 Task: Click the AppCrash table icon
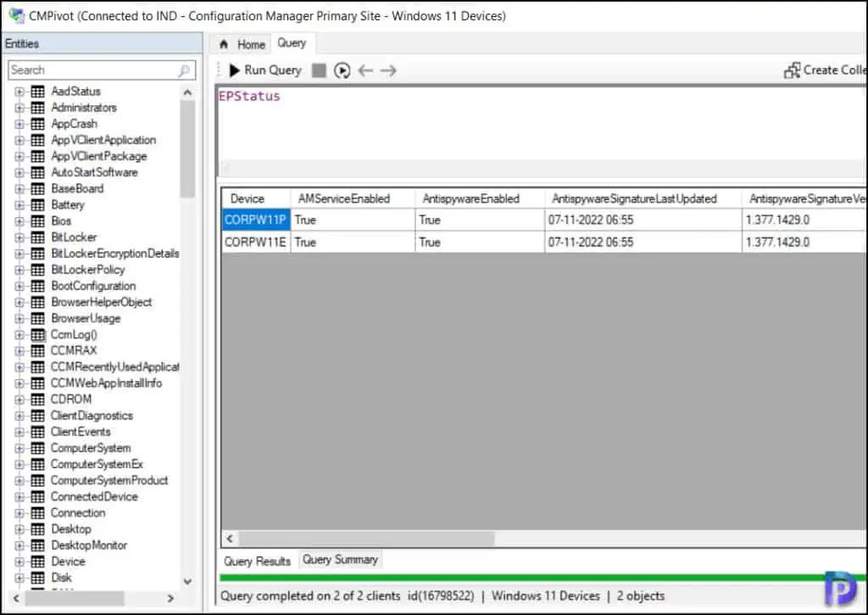(37, 124)
